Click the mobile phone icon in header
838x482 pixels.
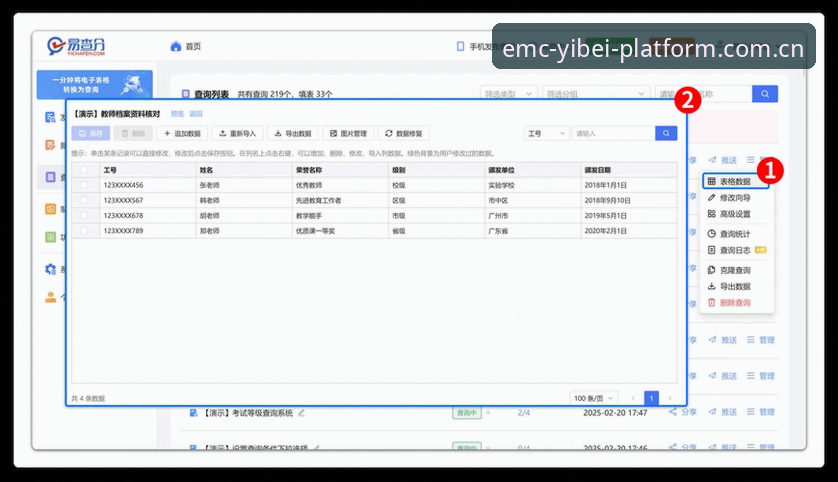click(460, 46)
